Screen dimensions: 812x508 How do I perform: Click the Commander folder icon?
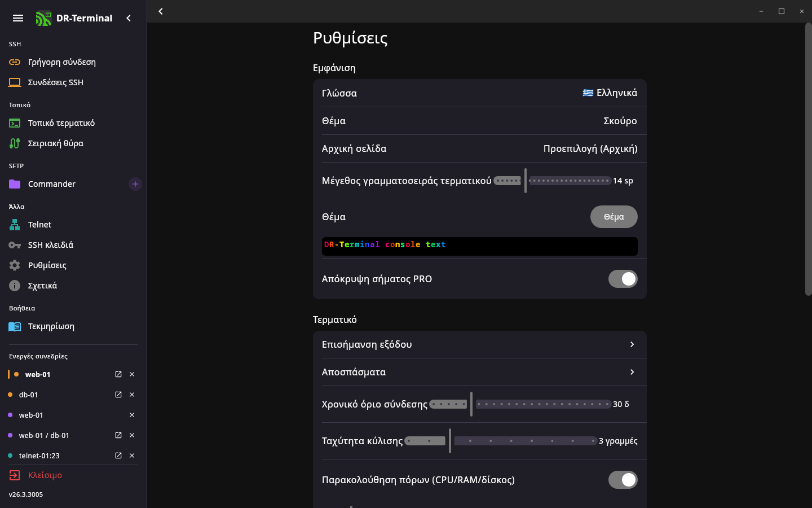tap(15, 184)
